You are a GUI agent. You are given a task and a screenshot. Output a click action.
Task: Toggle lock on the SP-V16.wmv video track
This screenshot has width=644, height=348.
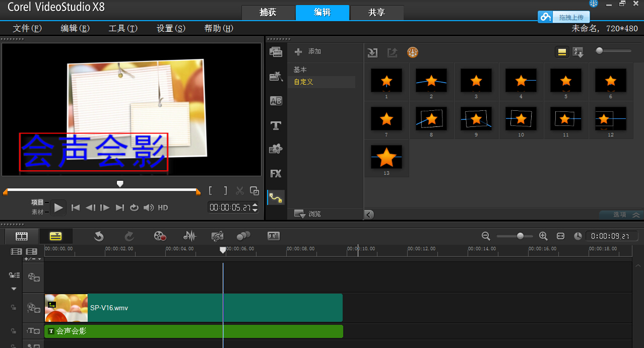pos(14,307)
